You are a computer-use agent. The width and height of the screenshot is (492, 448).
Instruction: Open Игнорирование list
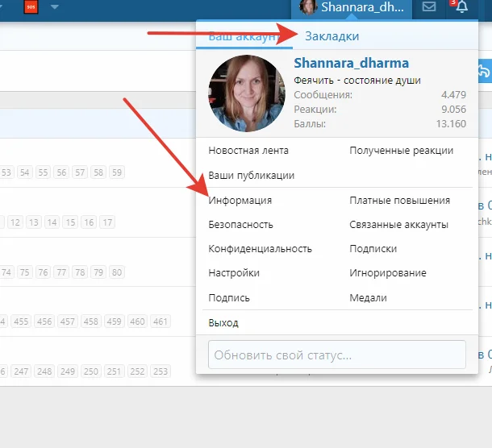pyautogui.click(x=387, y=273)
